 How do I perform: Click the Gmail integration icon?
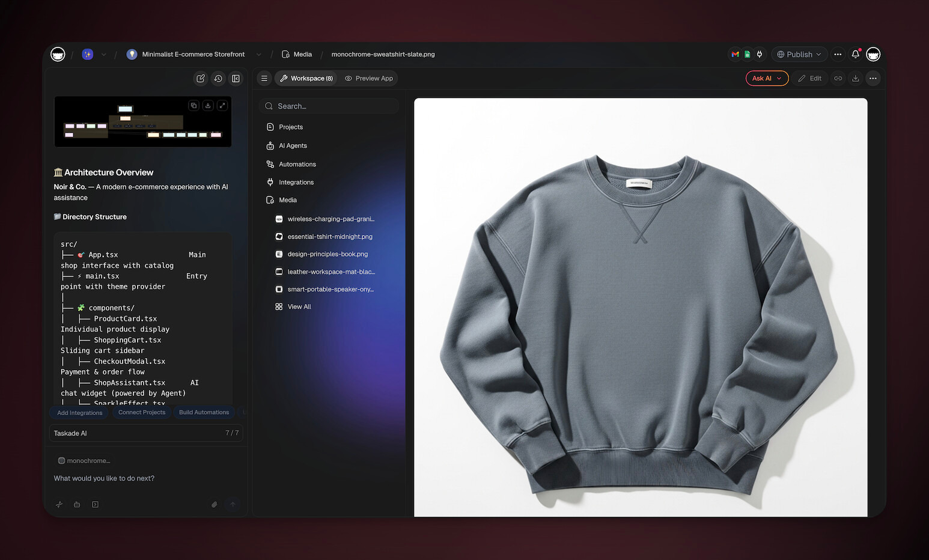tap(735, 54)
